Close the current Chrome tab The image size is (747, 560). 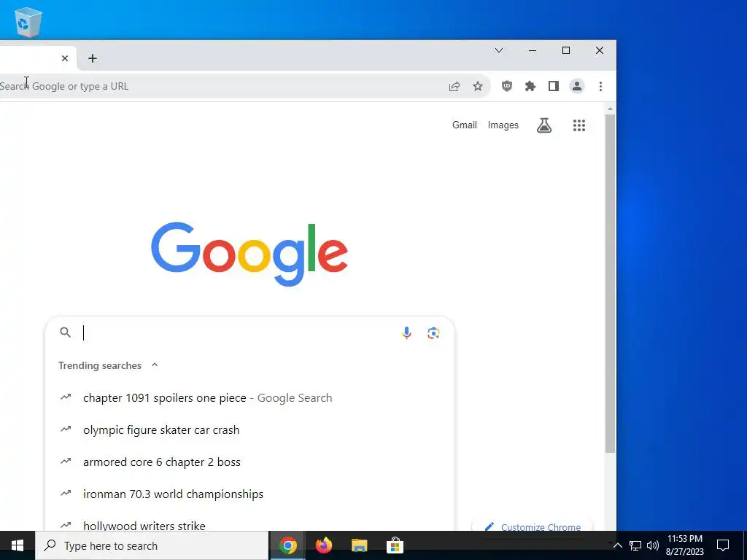[x=65, y=58]
